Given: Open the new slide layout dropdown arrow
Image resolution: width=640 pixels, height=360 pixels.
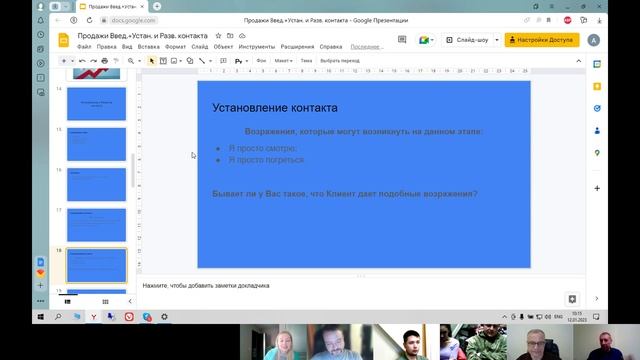Looking at the screenshot, I should point(72,61).
